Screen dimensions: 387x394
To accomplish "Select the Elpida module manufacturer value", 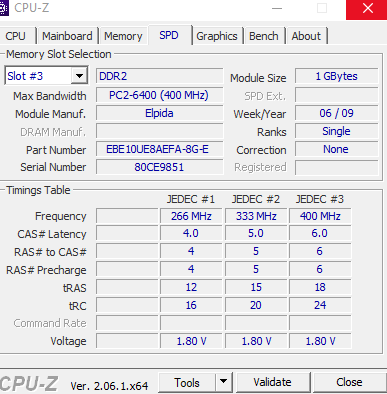I will tap(160, 113).
